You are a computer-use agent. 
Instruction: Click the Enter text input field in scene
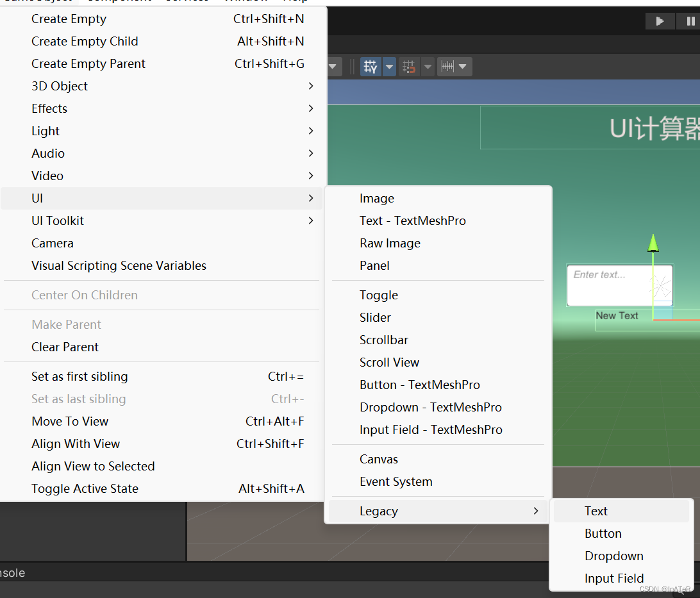[619, 284]
